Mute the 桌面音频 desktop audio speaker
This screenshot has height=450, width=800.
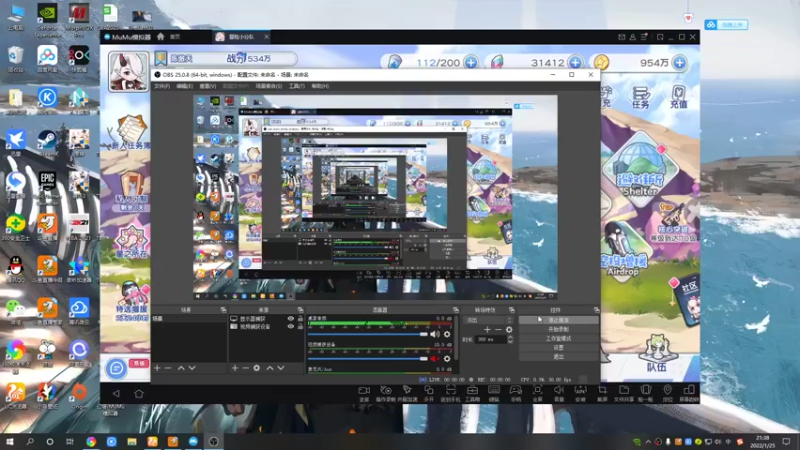click(x=434, y=334)
